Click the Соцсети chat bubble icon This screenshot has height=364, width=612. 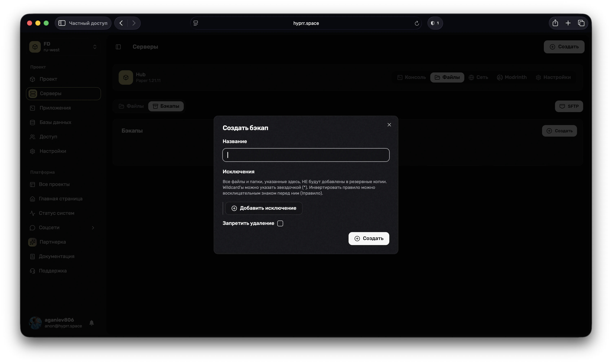32,228
